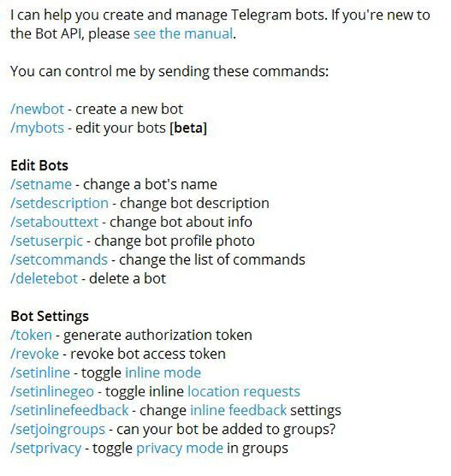Choose the /deletebot command
The height and width of the screenshot is (476, 451).
(x=44, y=278)
